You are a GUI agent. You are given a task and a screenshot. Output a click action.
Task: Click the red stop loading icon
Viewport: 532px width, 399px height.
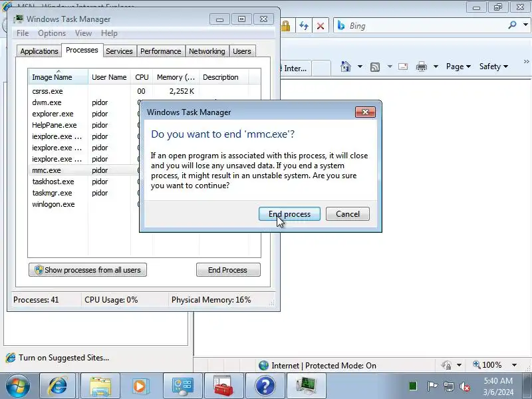321,26
